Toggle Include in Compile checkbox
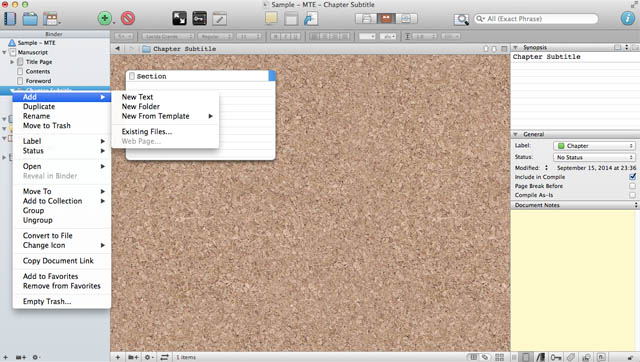The height and width of the screenshot is (362, 640). (x=632, y=177)
